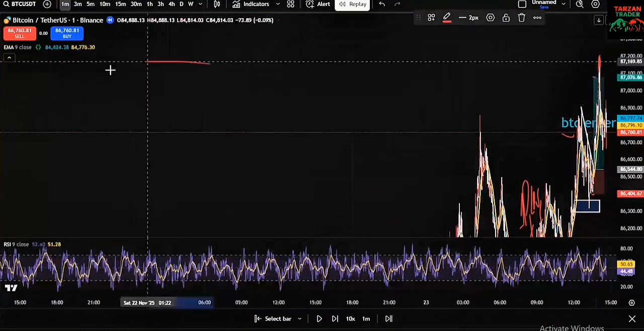
Task: Open the quick search icon
Action: tap(580, 4)
